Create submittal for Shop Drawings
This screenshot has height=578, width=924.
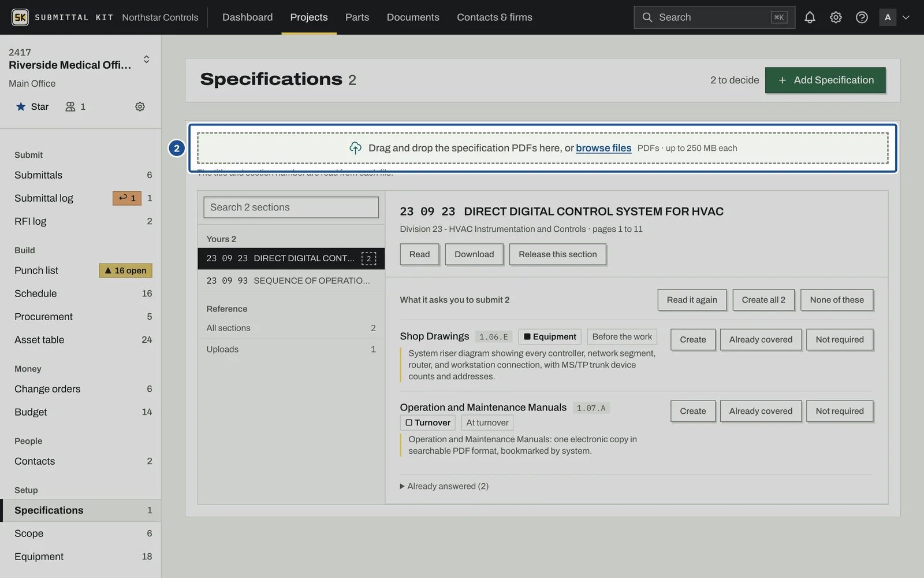[693, 340]
